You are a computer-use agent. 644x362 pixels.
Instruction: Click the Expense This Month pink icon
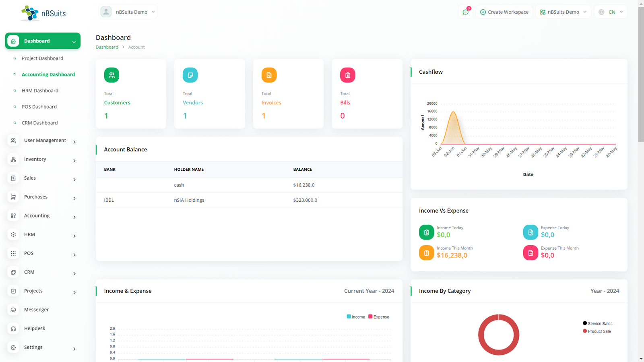pos(530,253)
